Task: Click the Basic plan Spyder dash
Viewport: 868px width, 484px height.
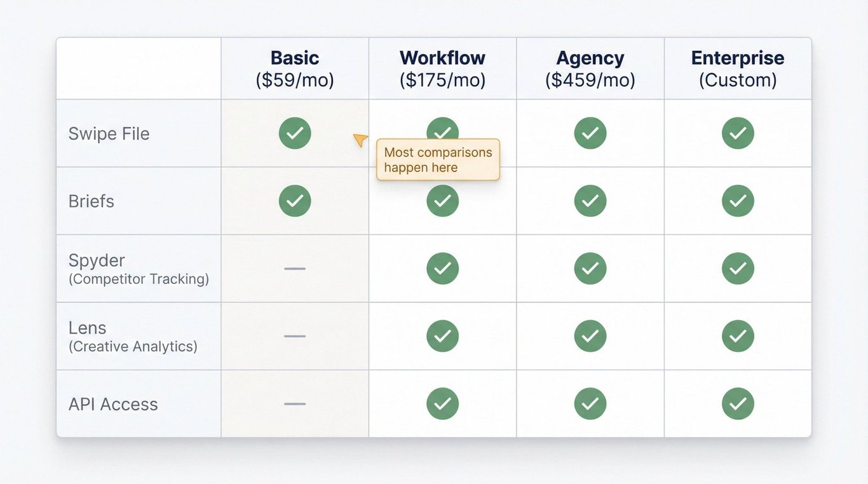Action: pyautogui.click(x=295, y=269)
